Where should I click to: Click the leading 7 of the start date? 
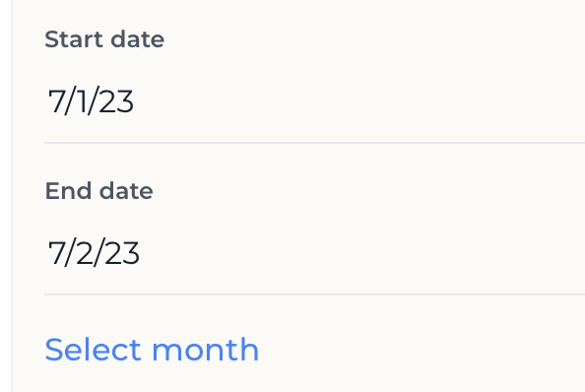(x=56, y=101)
